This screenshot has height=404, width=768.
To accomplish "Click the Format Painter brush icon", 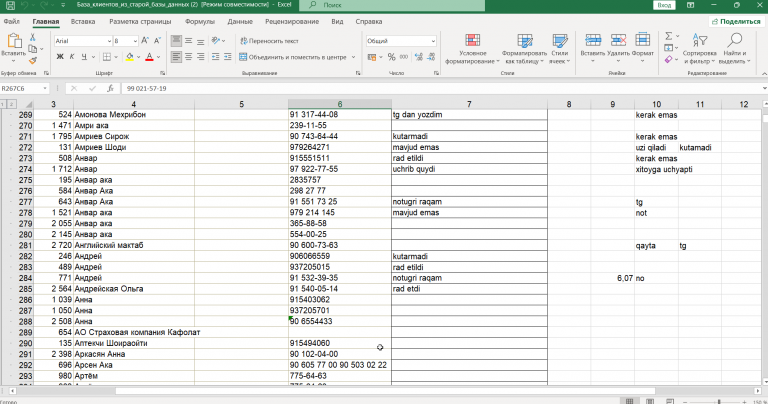I will coord(32,61).
